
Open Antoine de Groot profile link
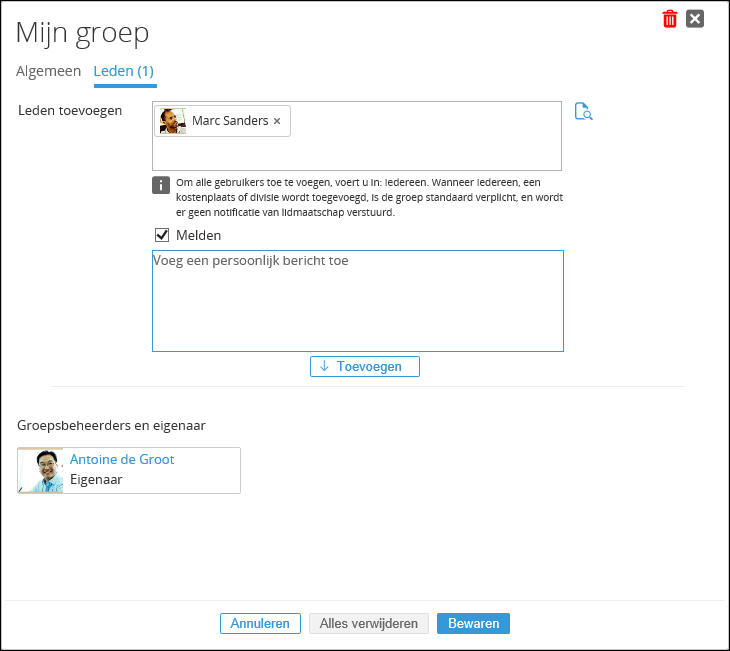click(x=122, y=459)
